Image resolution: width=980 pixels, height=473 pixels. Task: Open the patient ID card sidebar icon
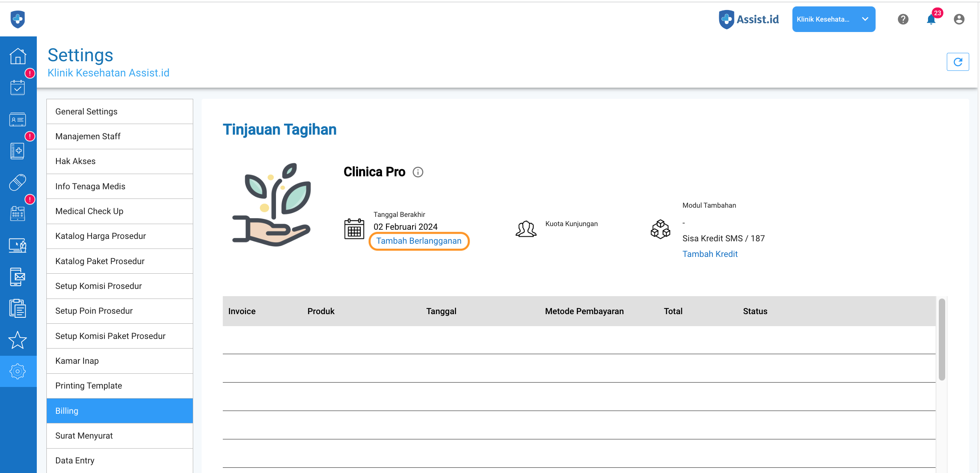[18, 119]
